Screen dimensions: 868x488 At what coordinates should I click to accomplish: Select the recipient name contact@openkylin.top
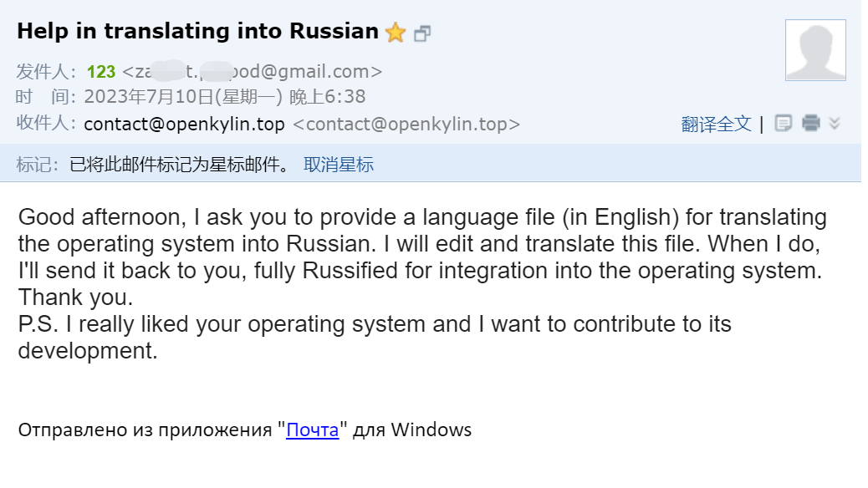click(184, 125)
